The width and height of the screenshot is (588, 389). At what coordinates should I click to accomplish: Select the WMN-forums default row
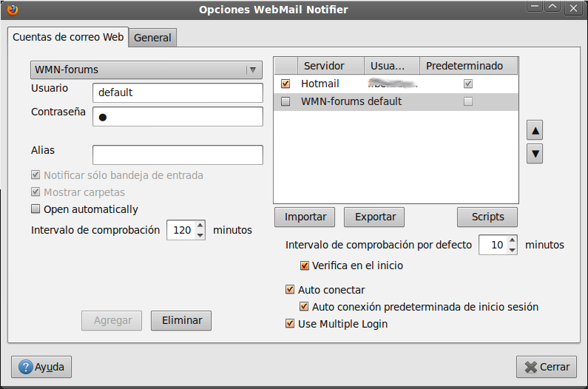[x=396, y=101]
